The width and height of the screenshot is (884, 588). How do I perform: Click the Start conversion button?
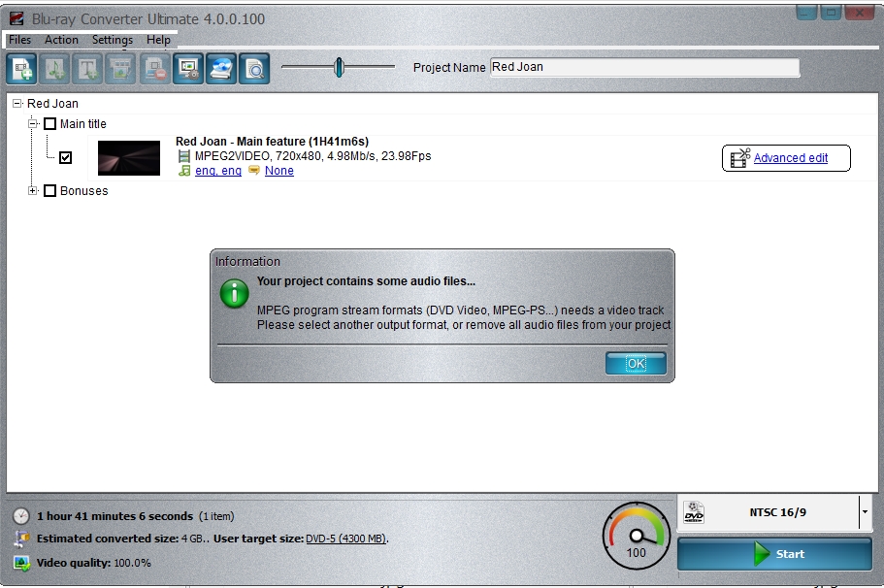tap(774, 554)
